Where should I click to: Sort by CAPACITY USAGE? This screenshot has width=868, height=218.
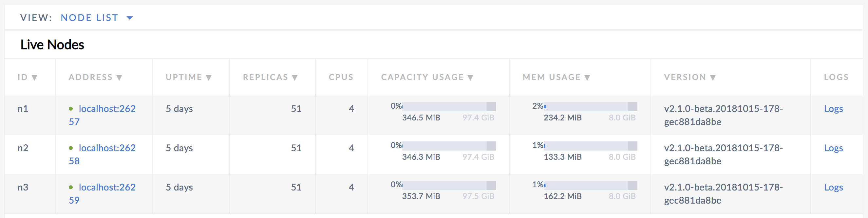click(426, 77)
